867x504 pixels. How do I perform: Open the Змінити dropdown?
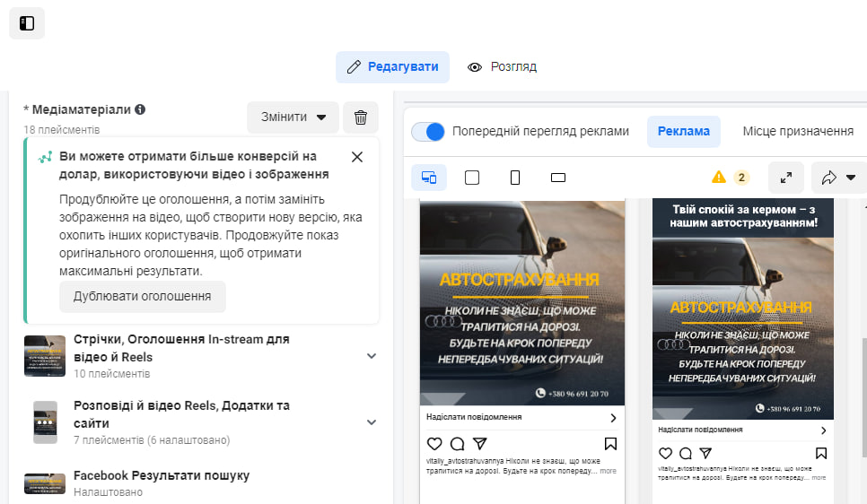tap(293, 117)
